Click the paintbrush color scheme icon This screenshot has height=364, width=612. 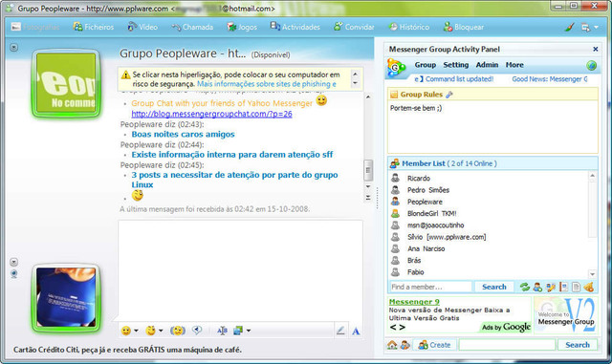coord(570,28)
